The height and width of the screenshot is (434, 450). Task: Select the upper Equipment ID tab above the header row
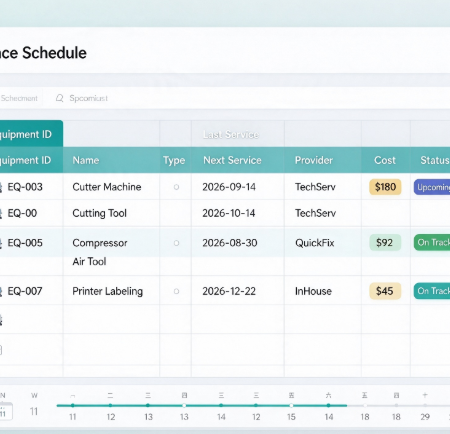[x=31, y=134]
